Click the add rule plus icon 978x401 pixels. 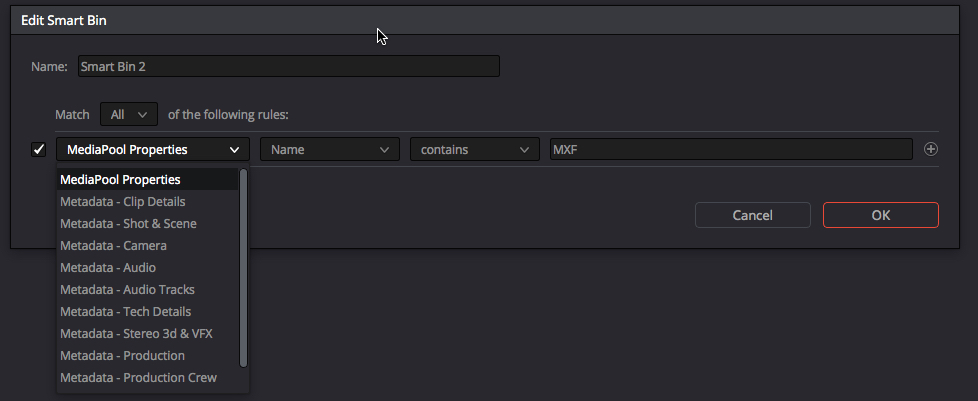point(931,149)
